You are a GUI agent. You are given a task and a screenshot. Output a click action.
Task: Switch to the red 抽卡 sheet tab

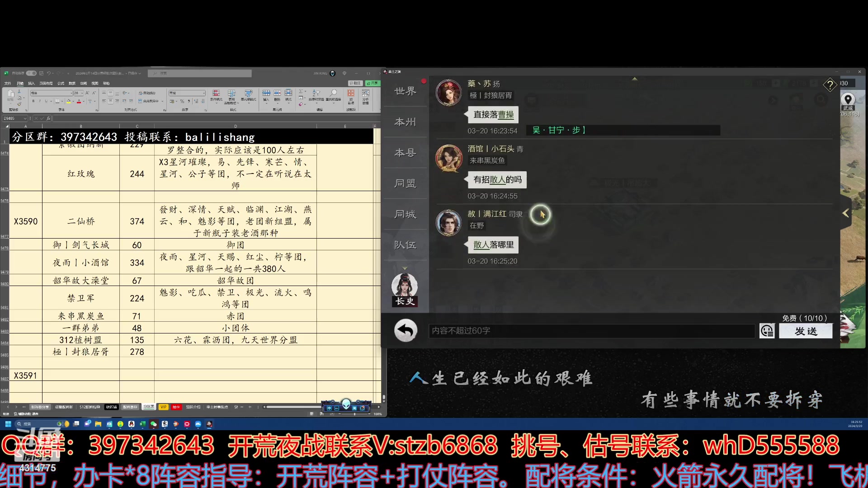[176, 407]
